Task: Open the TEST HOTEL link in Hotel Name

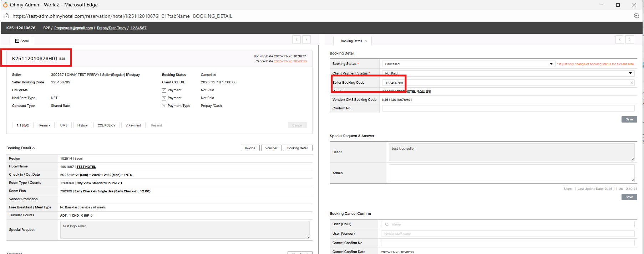Action: [86, 167]
